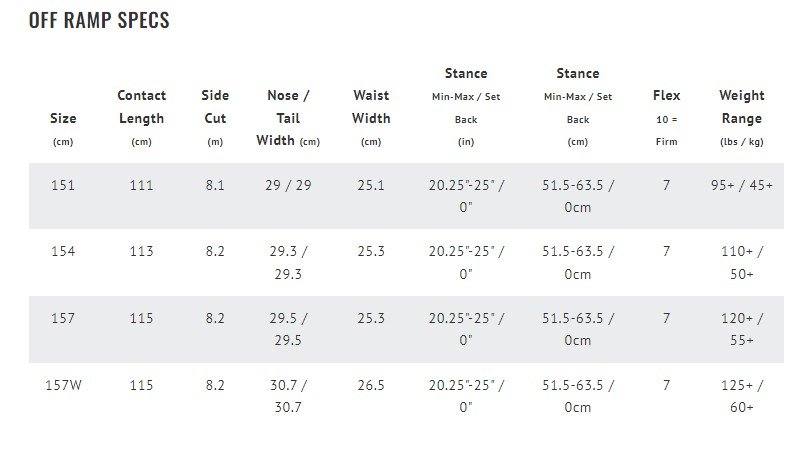Click the 95+ / 45+ weight range

[x=742, y=185]
